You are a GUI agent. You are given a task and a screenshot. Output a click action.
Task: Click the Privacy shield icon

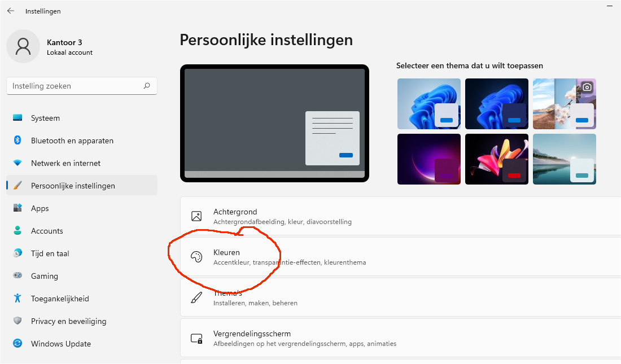pyautogui.click(x=18, y=321)
